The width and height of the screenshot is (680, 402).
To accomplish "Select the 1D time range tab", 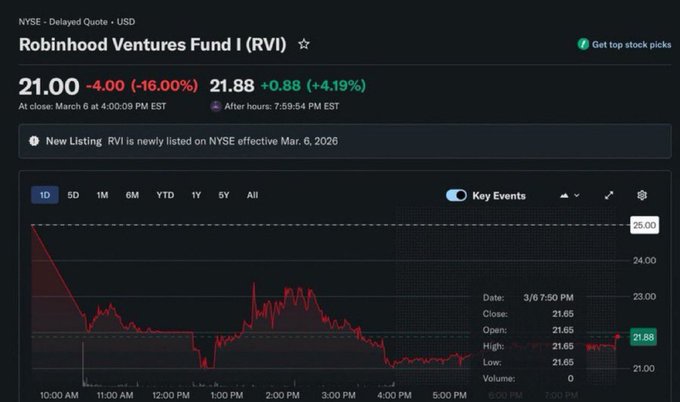I will pyautogui.click(x=44, y=195).
